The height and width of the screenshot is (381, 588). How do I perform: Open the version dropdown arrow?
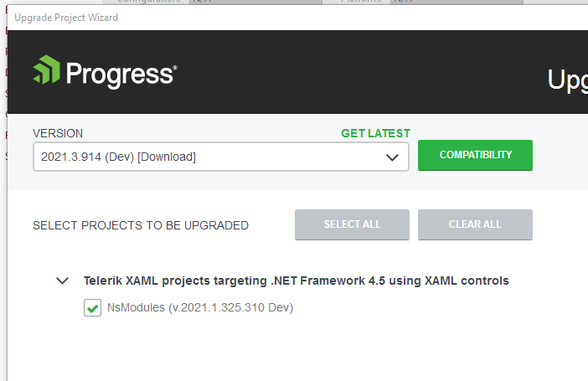click(x=392, y=157)
